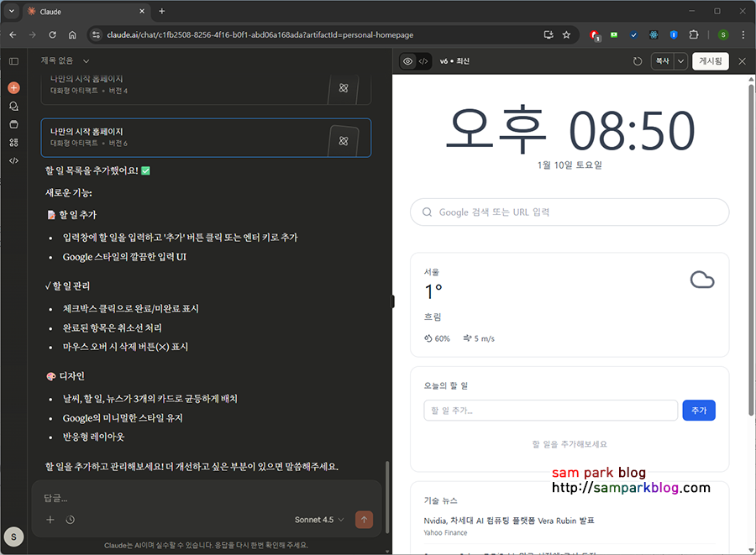Click the 오후 08:50 clock display
The height and width of the screenshot is (555, 756).
(x=570, y=130)
